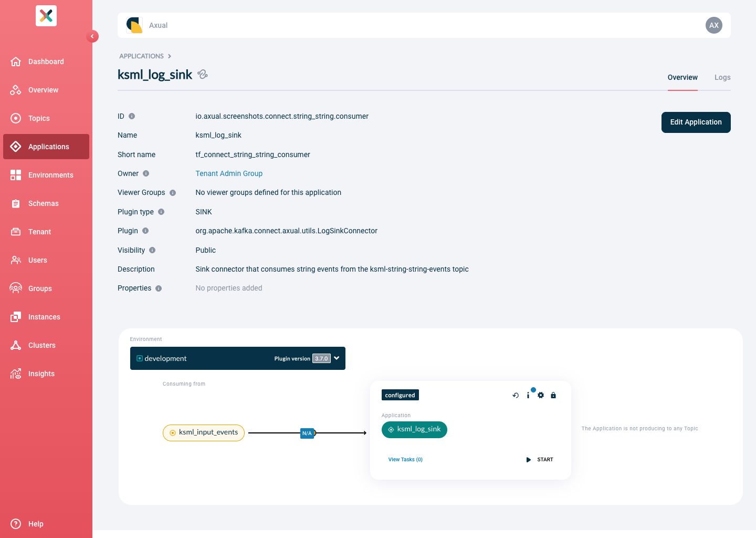Click the reset/undo icon on application card
Screen dimensions: 756x538
(x=516, y=396)
